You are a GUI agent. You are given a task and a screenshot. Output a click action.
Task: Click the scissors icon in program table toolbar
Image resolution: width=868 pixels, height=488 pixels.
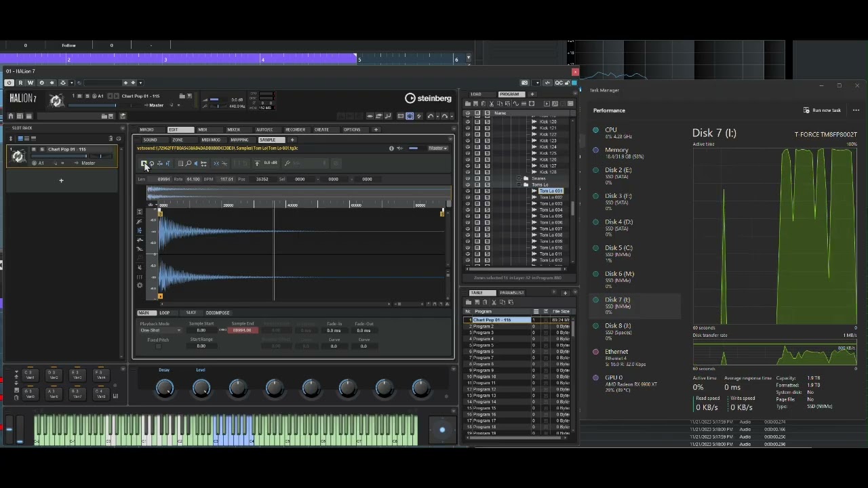coord(494,302)
